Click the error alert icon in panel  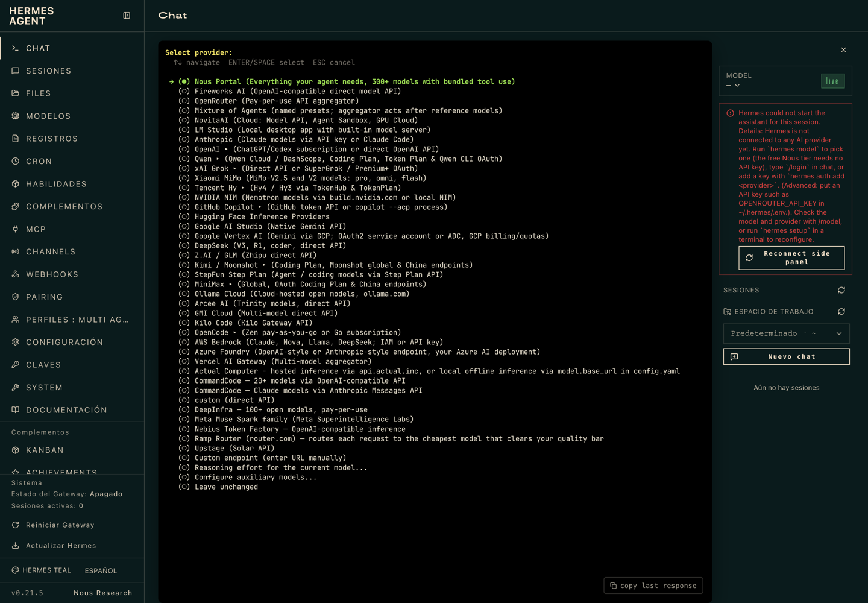tap(730, 113)
